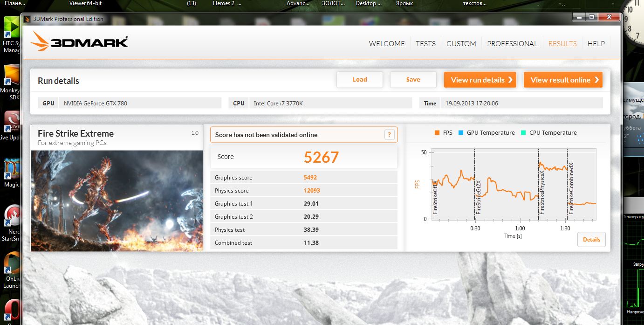The image size is (644, 325).
Task: Click the 3DMark logo in header
Action: [79, 42]
